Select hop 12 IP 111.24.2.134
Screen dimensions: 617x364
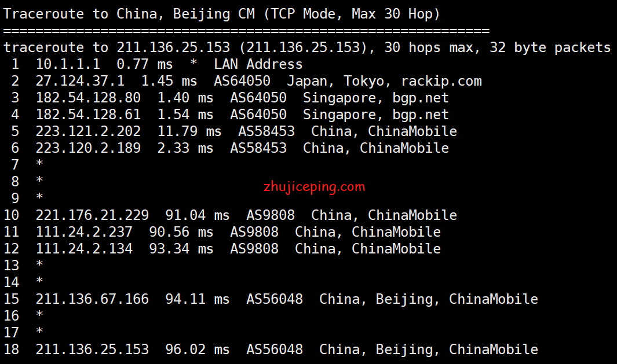coord(84,249)
